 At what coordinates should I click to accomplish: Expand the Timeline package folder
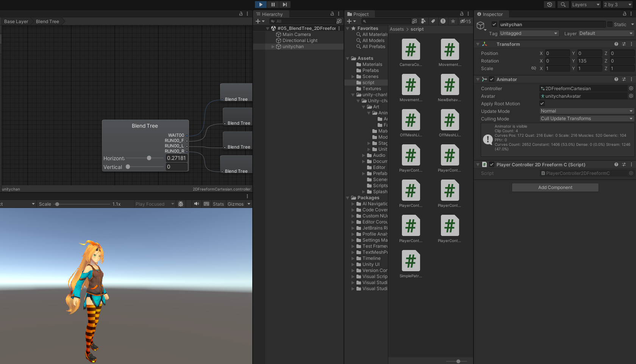click(353, 258)
